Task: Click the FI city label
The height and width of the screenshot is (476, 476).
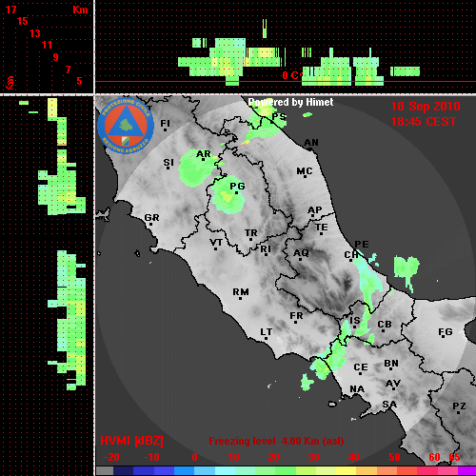Action: point(165,123)
